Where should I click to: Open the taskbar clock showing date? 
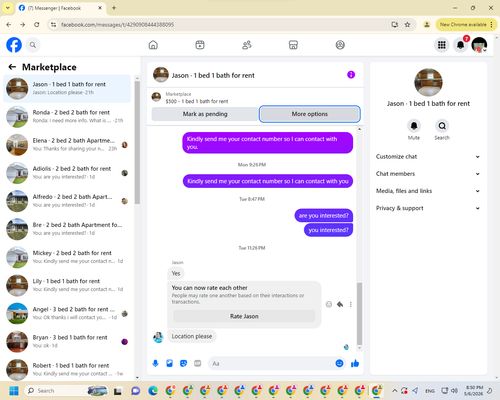474,391
